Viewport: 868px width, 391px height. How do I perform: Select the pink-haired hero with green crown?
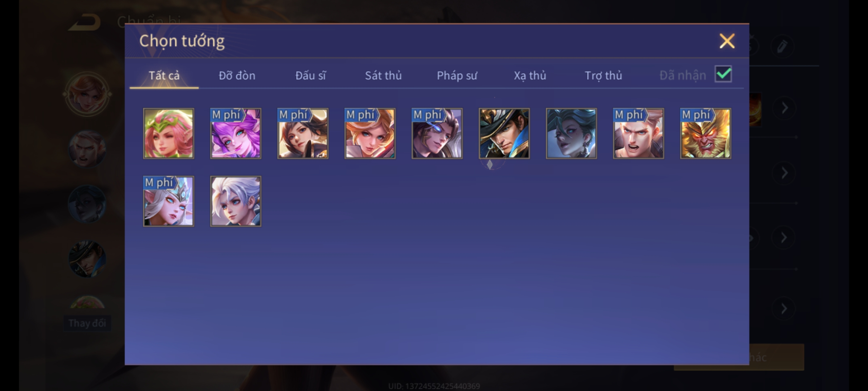[x=169, y=134]
